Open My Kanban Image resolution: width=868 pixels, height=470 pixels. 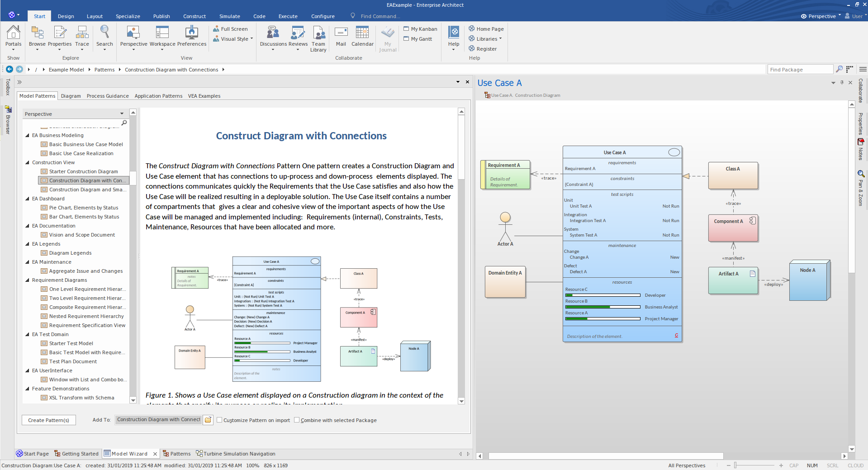421,29
